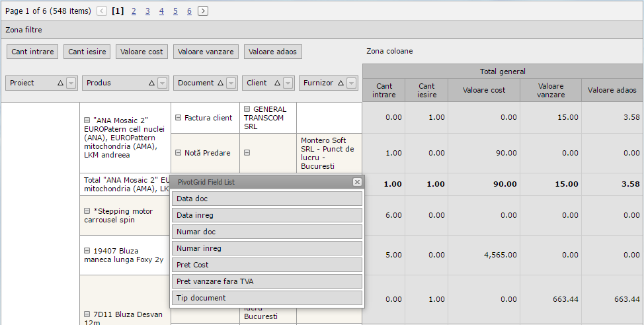The image size is (644, 325).
Task: Close the PivotGrid Field List panel
Action: click(357, 182)
